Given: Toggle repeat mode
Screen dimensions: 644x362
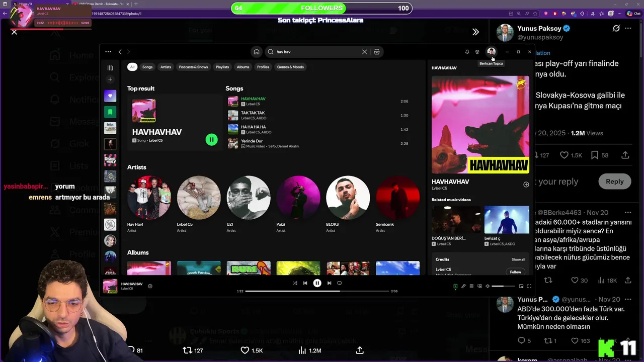Looking at the screenshot, I should click(x=339, y=283).
